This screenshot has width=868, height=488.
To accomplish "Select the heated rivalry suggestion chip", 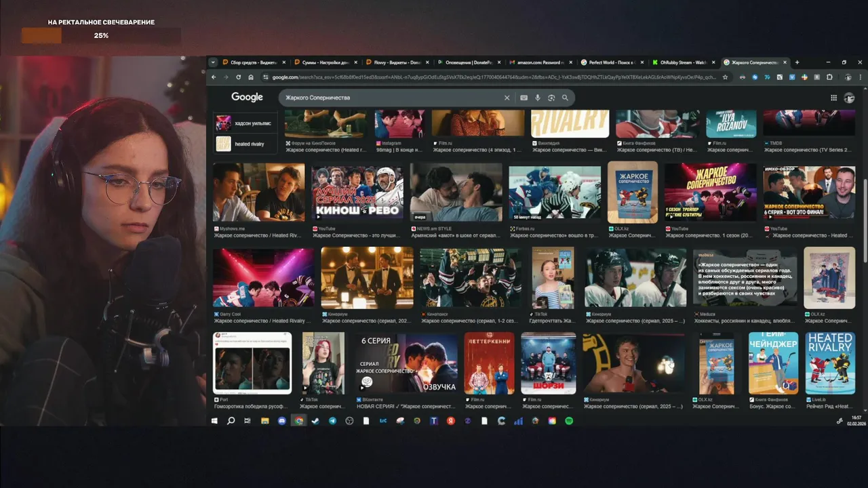I will point(245,144).
